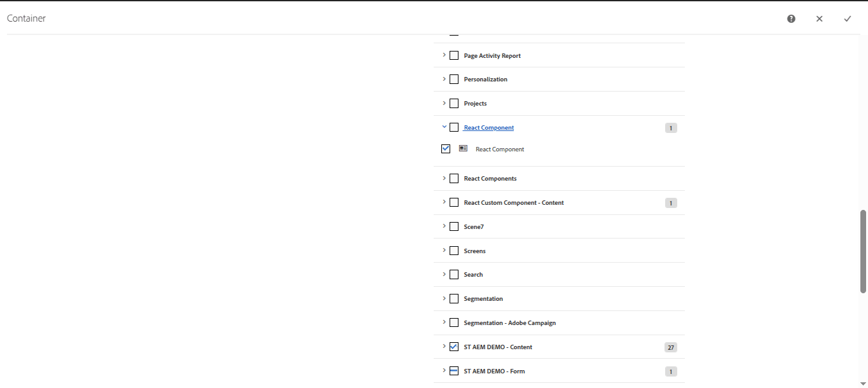Expand the Segmentation - Adobe Campaign chevron

pos(444,322)
